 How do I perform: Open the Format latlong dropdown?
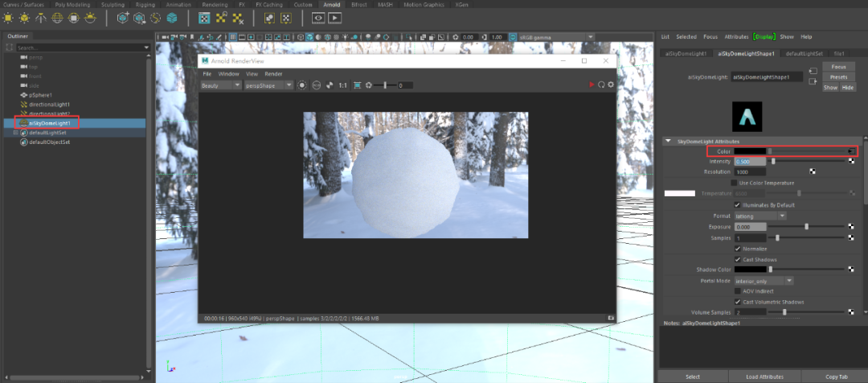tap(760, 216)
